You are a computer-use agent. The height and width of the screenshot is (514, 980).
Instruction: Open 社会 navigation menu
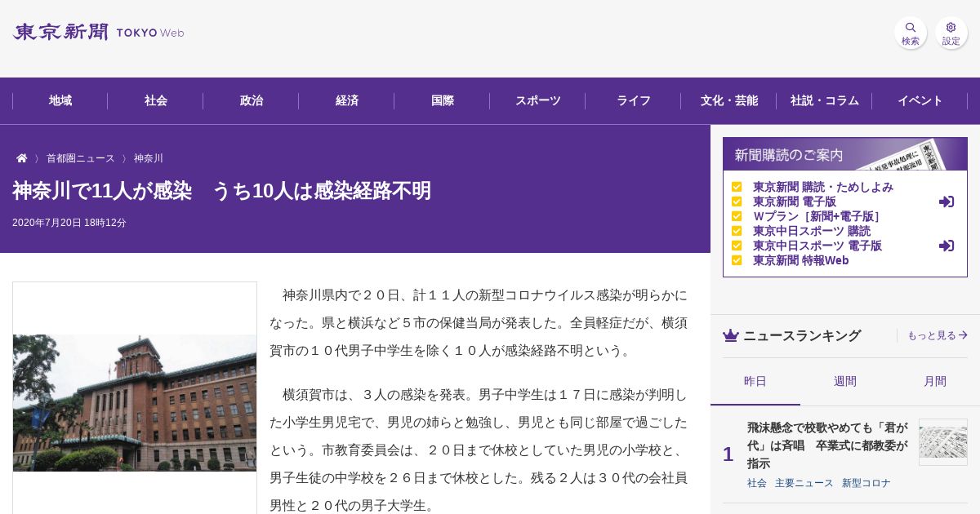[156, 101]
